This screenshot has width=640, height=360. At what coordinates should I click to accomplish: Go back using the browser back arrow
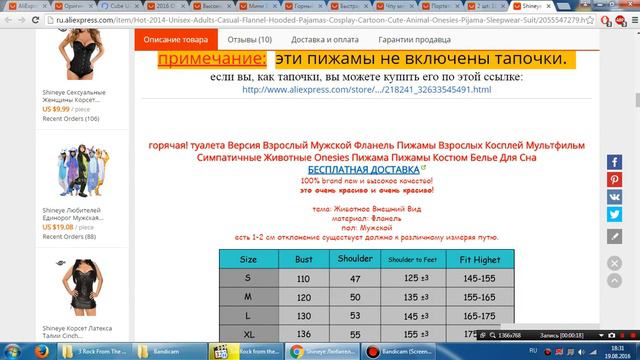coord(9,20)
